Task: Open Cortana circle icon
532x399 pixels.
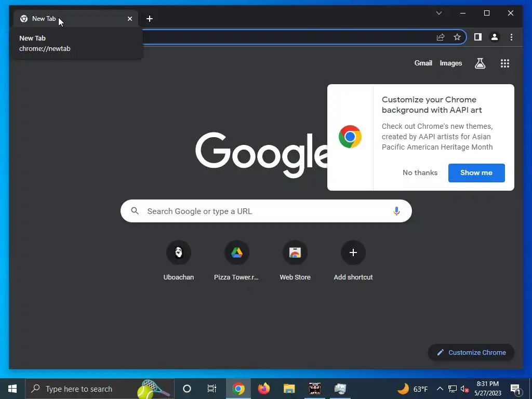Action: 187,389
